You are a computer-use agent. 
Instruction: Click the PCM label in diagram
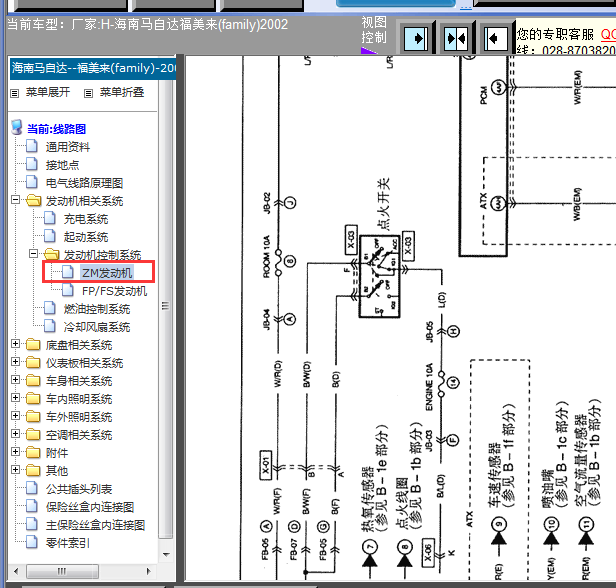483,95
